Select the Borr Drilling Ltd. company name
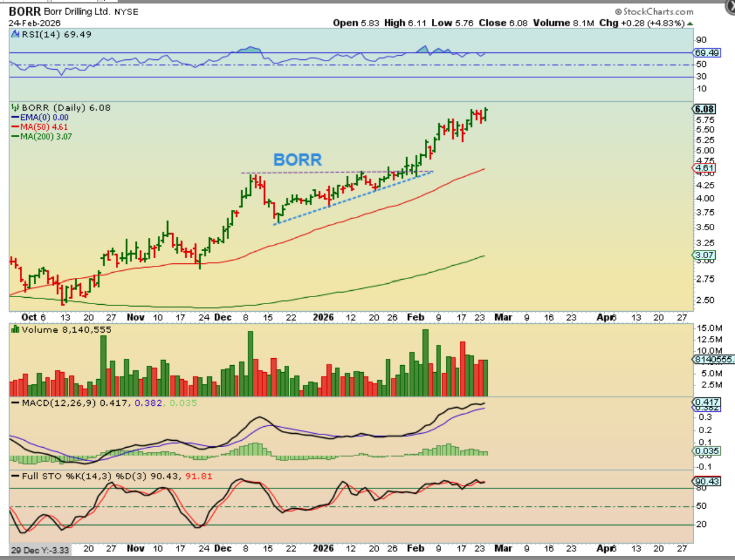This screenshot has width=735, height=560. pos(77,12)
